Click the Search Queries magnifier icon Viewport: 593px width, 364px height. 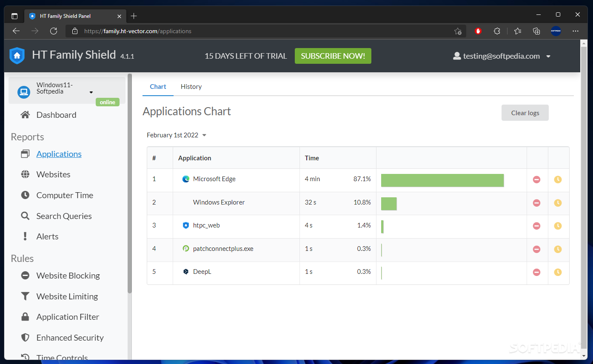pos(25,216)
